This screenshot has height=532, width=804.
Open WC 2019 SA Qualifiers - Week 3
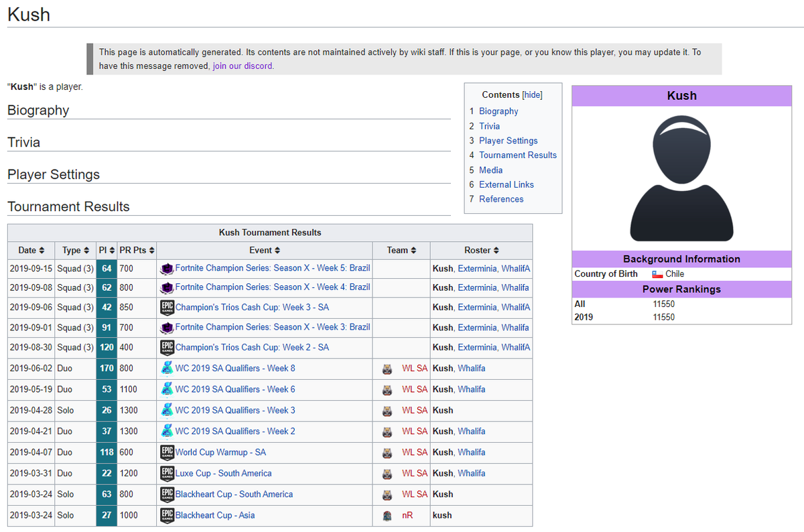[235, 410]
